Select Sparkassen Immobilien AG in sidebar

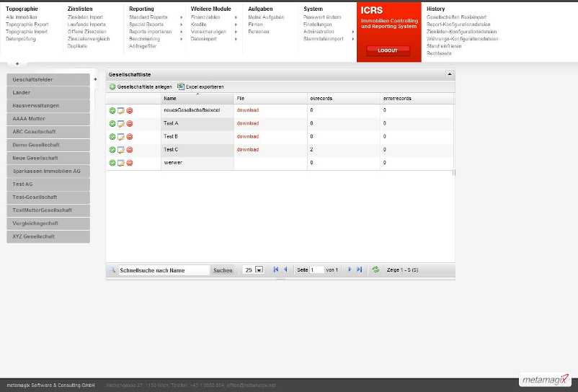click(x=48, y=171)
